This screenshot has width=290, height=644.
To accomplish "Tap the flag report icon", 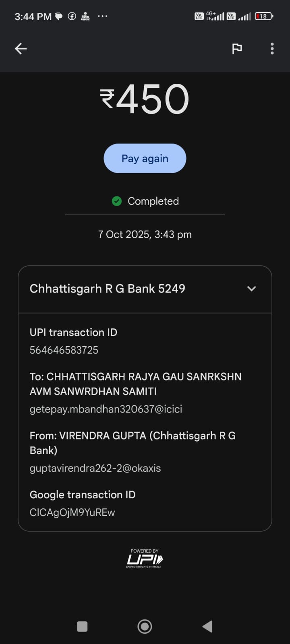I will pyautogui.click(x=237, y=49).
